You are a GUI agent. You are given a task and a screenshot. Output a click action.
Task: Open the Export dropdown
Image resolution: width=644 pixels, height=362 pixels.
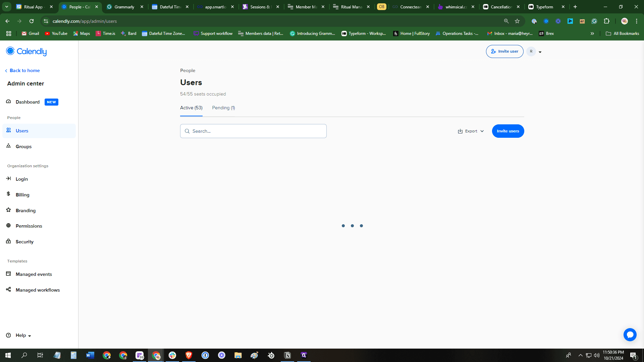(471, 131)
